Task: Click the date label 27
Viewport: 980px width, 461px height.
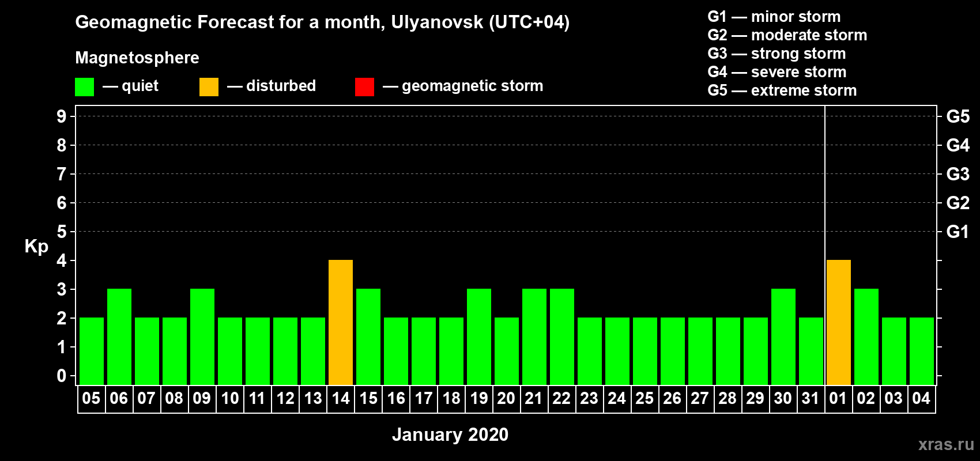Action: click(x=700, y=398)
